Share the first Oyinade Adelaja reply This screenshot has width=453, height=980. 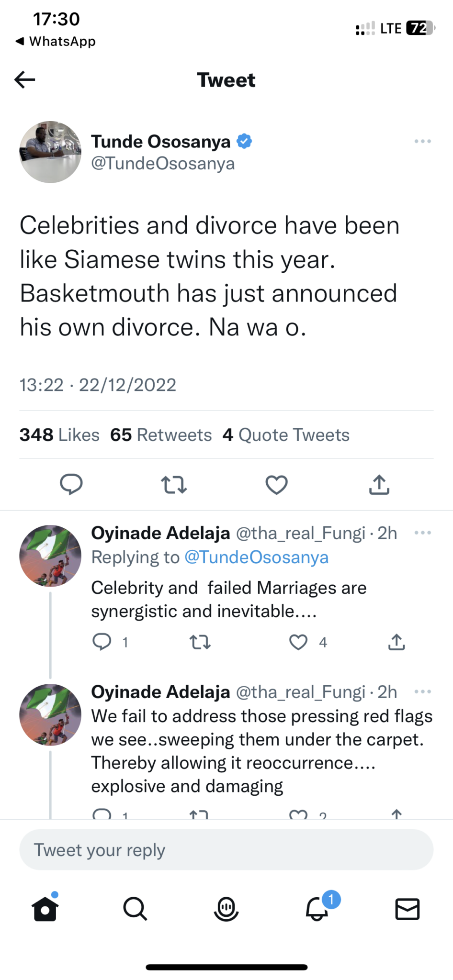(396, 642)
